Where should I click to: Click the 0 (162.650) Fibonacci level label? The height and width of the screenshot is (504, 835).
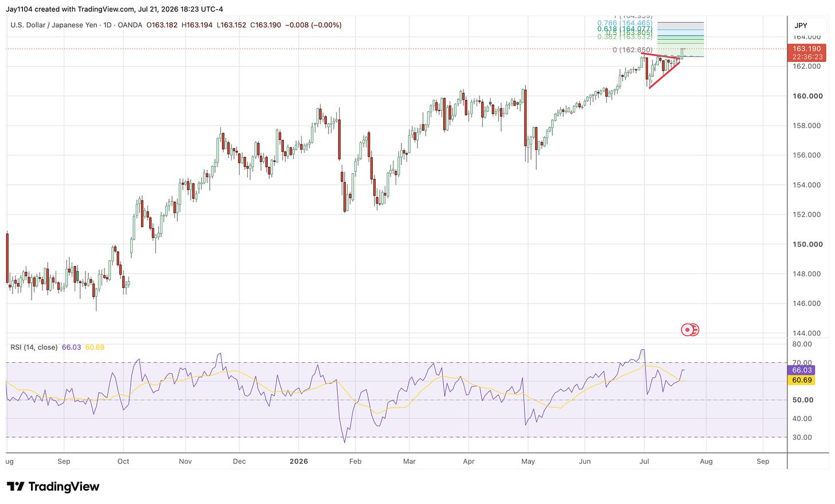coord(632,50)
